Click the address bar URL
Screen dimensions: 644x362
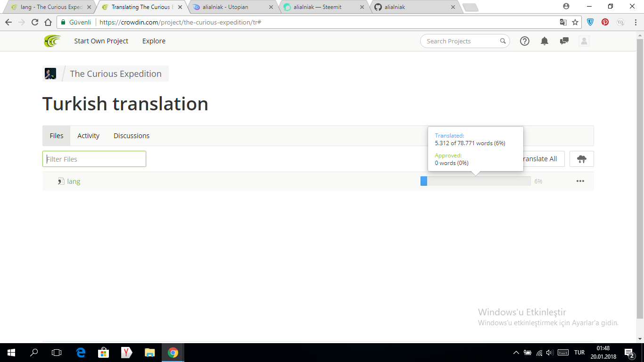tap(180, 22)
